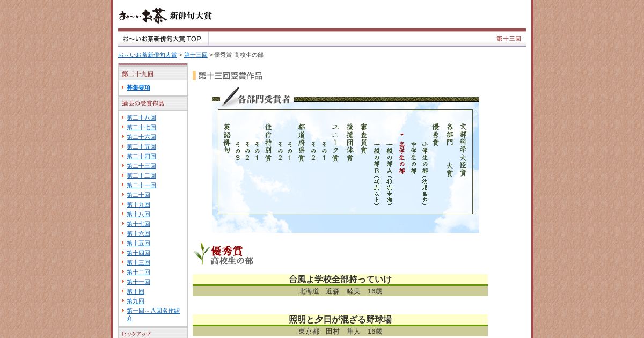This screenshot has width=644, height=338.
Task: Open 第二十七回 in past winners list
Action: pos(141,127)
